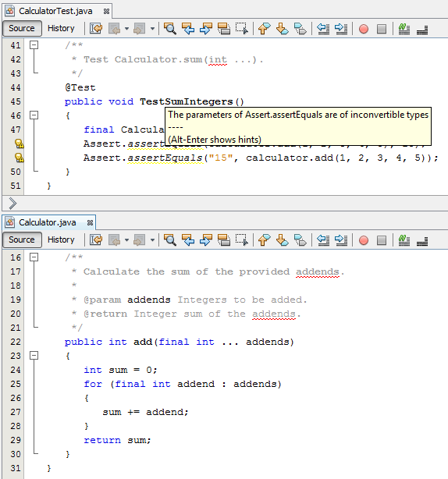Close the Calculator.java tab
The height and width of the screenshot is (479, 448).
click(x=90, y=222)
